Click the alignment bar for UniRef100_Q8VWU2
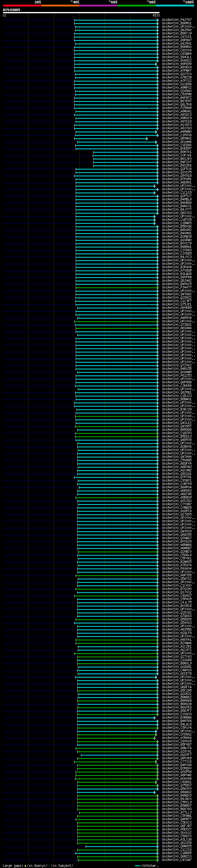Image resolution: width=197 pixels, height=868 pixels. coord(111,139)
